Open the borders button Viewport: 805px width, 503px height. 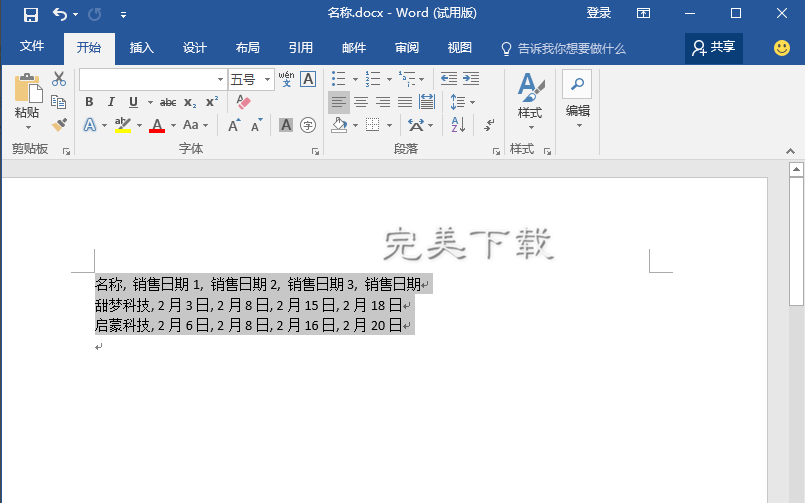tap(373, 125)
